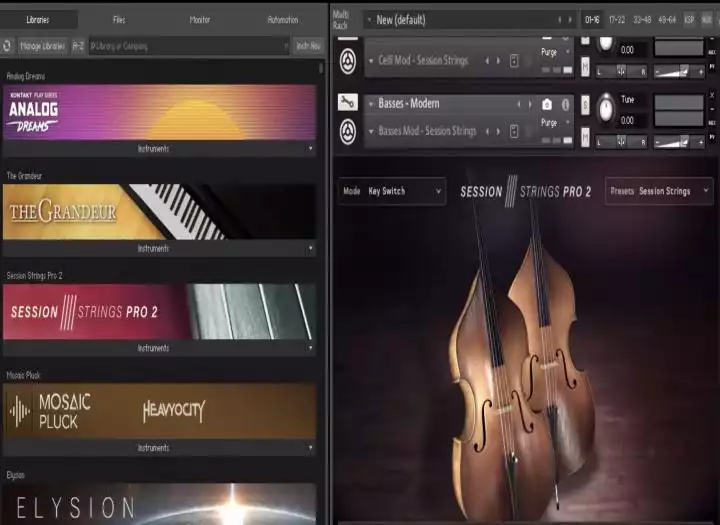The width and height of the screenshot is (720, 525).
Task: Open the Presets Session Strings dropdown
Action: pyautogui.click(x=659, y=191)
